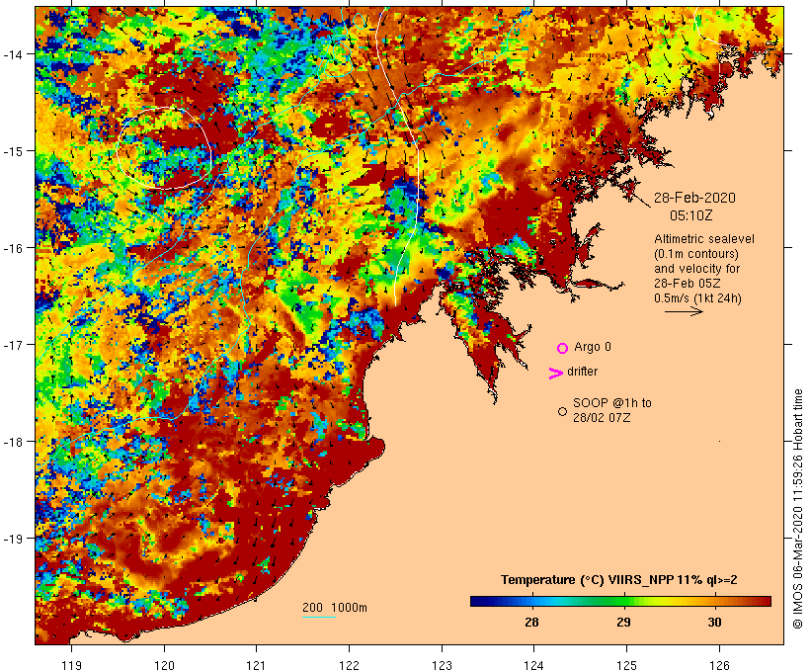Click the 'Altimetric sealevel' legend text
Image resolution: width=810 pixels, height=672 pixels.
click(703, 239)
